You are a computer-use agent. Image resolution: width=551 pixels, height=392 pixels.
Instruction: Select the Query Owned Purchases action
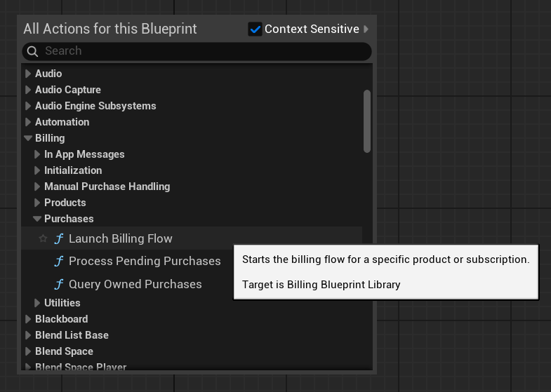point(135,285)
